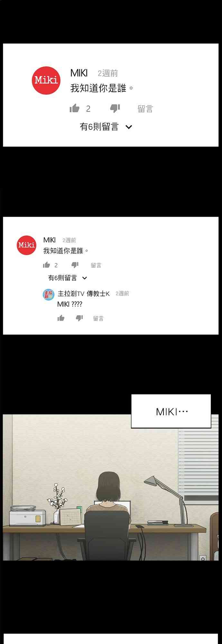This screenshot has height=644, width=222.
Task: Click the chevron beside the top '有6則留言'
Action: point(129,127)
